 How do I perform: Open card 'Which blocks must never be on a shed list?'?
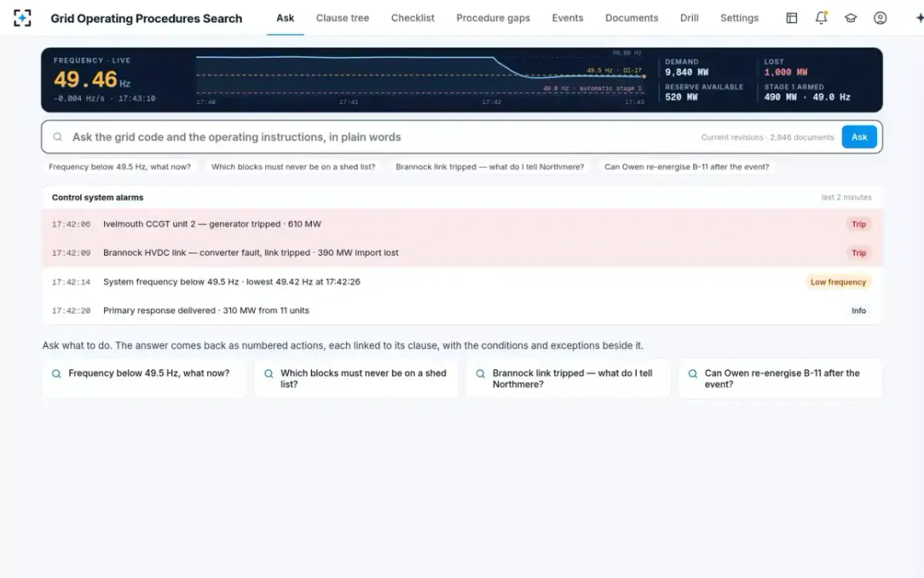pyautogui.click(x=356, y=378)
